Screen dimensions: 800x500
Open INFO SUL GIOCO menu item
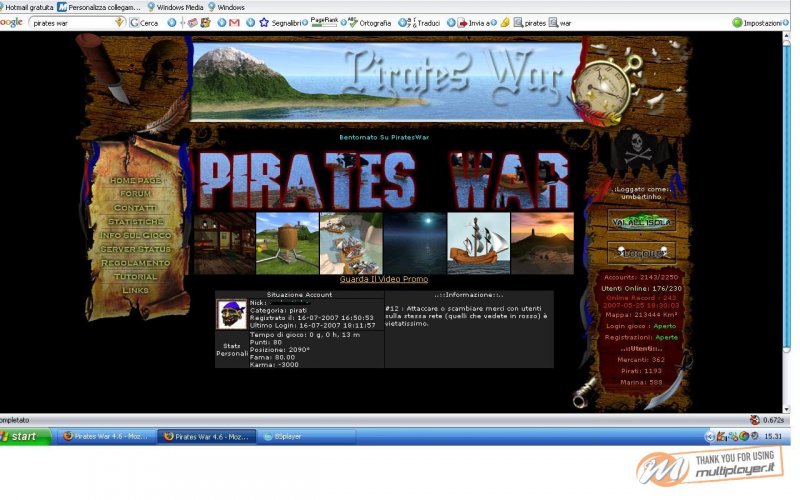coord(135,235)
